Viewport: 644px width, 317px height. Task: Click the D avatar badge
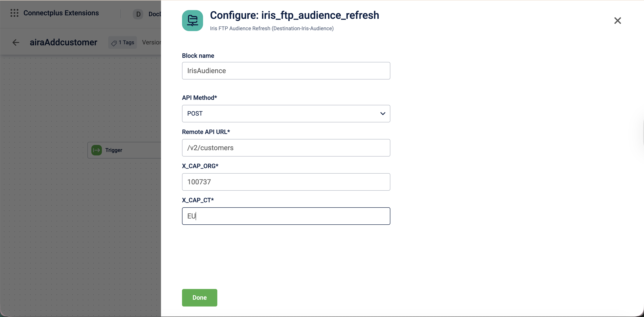[138, 14]
